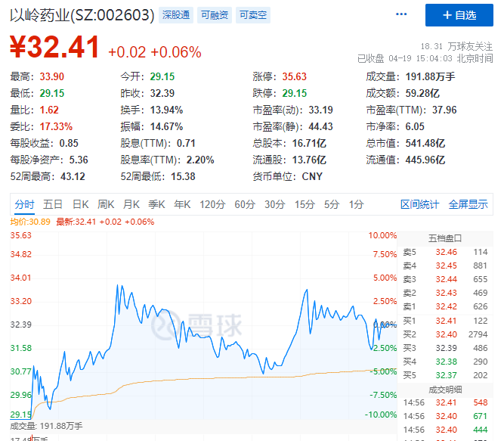Image resolution: width=504 pixels, height=441 pixels.
Task: Click the 涨停 value 35.63
Action: [x=295, y=76]
